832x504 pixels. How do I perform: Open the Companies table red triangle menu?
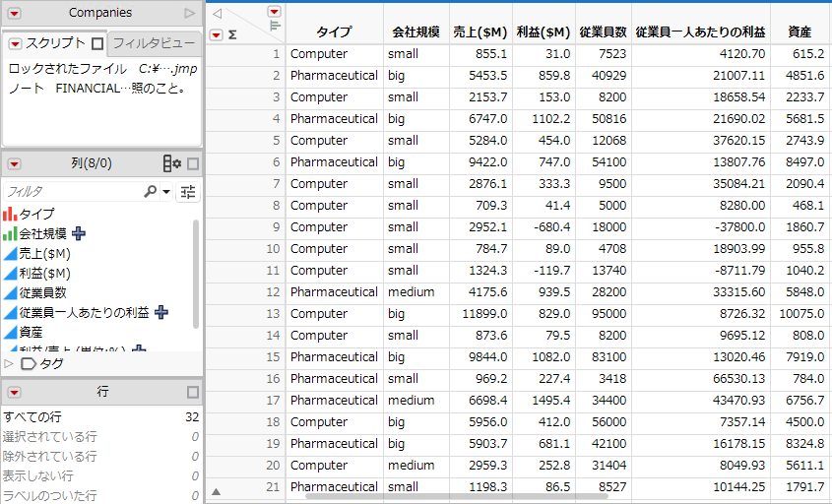[15, 13]
